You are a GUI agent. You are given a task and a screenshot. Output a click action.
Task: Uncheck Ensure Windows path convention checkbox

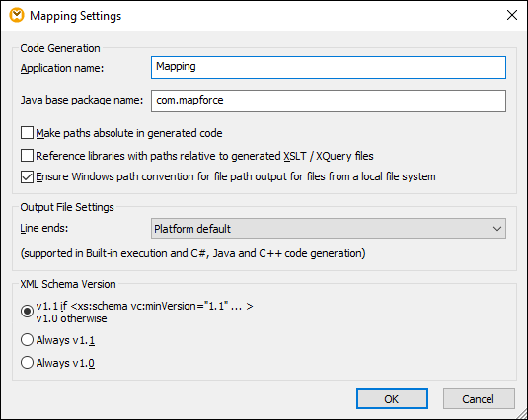pos(27,176)
